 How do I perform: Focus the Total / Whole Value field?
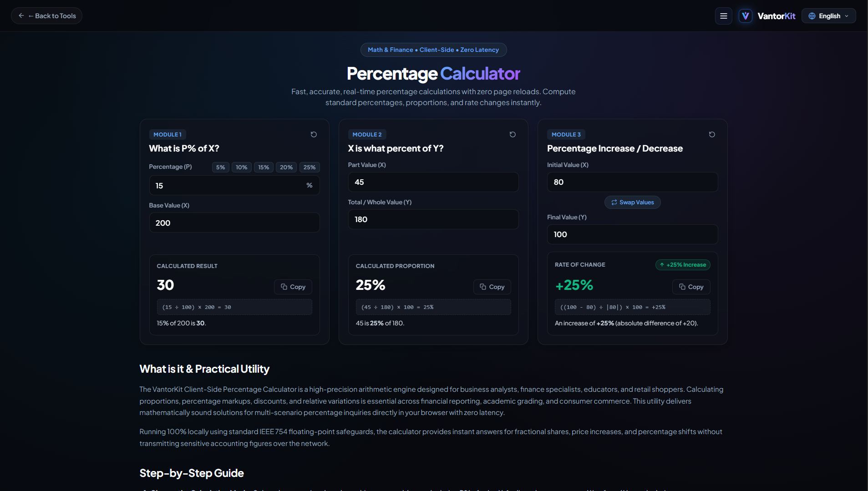433,219
